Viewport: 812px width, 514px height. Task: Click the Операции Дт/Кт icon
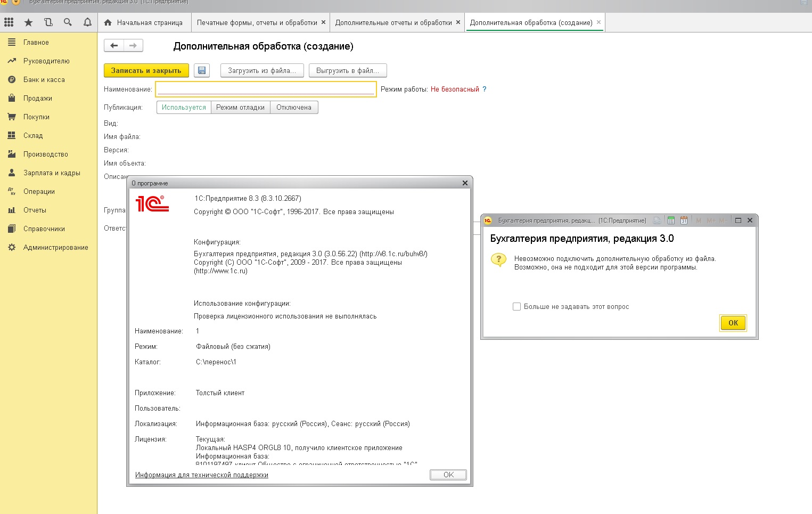12,191
